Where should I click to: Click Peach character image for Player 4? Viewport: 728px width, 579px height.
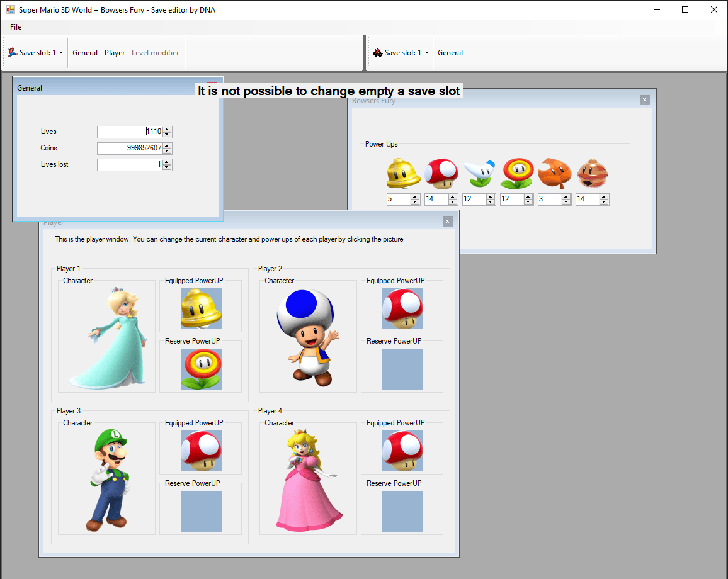(x=309, y=480)
